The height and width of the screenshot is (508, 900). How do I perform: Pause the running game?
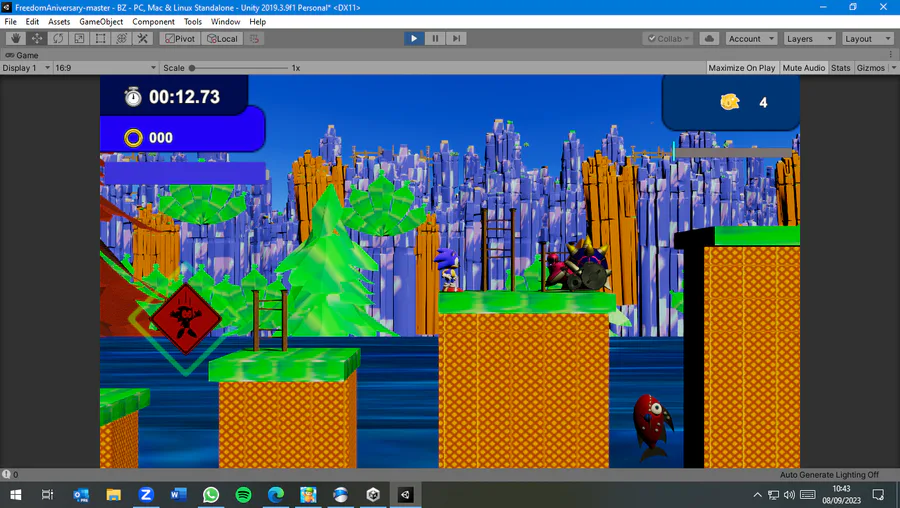tap(435, 38)
